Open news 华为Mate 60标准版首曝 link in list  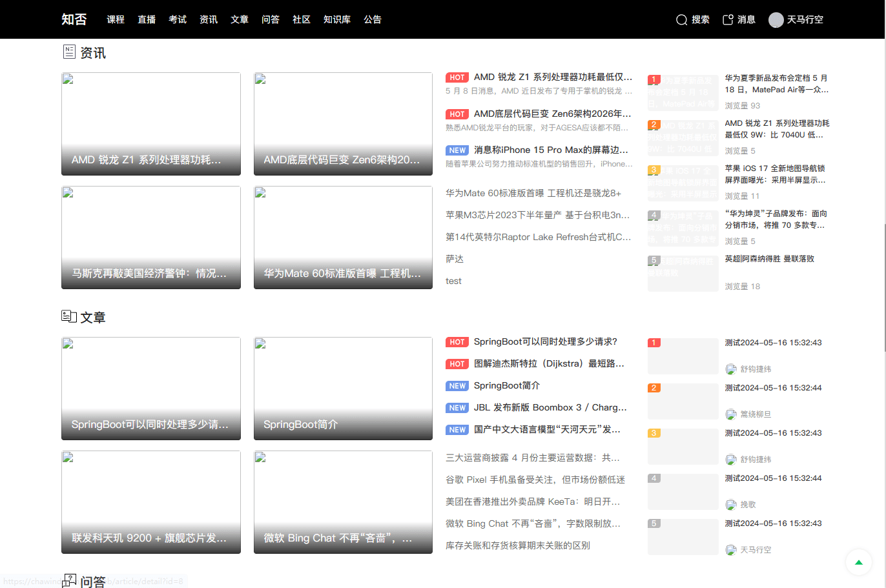(x=533, y=193)
